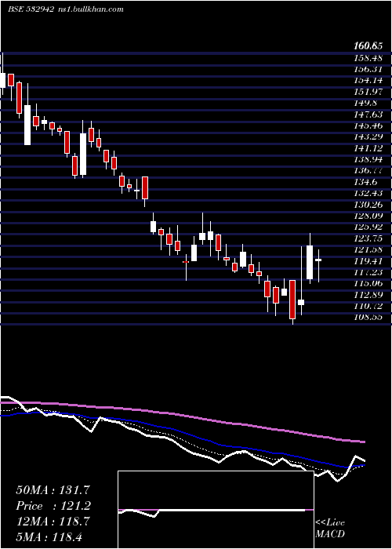Select the 160.65 price level label
This screenshot has width=392, height=549.
point(368,46)
